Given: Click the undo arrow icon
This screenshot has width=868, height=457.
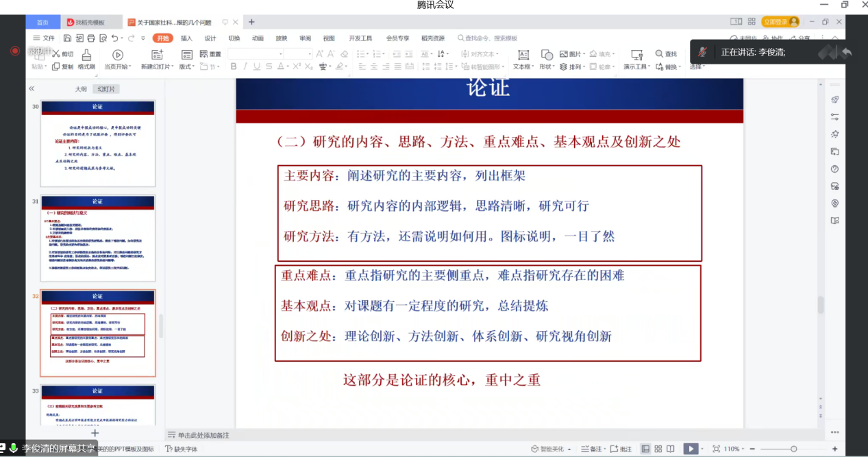Looking at the screenshot, I should (x=114, y=38).
